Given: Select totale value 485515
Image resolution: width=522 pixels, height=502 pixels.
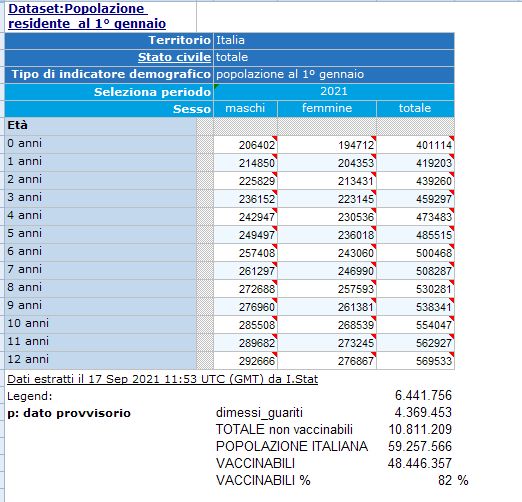Looking at the screenshot, I should click(415, 235).
